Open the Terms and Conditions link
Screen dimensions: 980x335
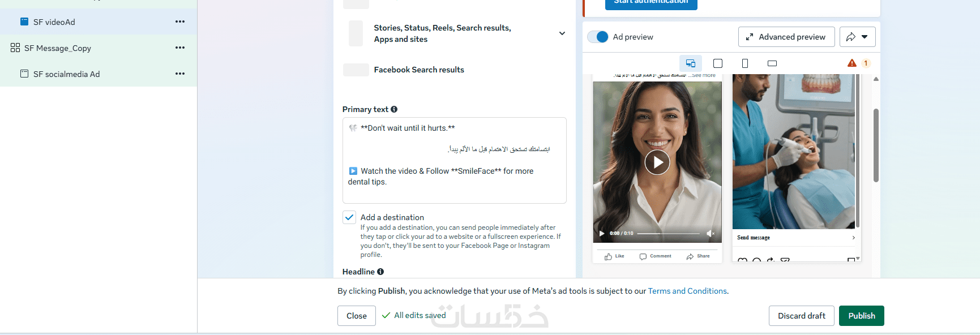pyautogui.click(x=687, y=291)
